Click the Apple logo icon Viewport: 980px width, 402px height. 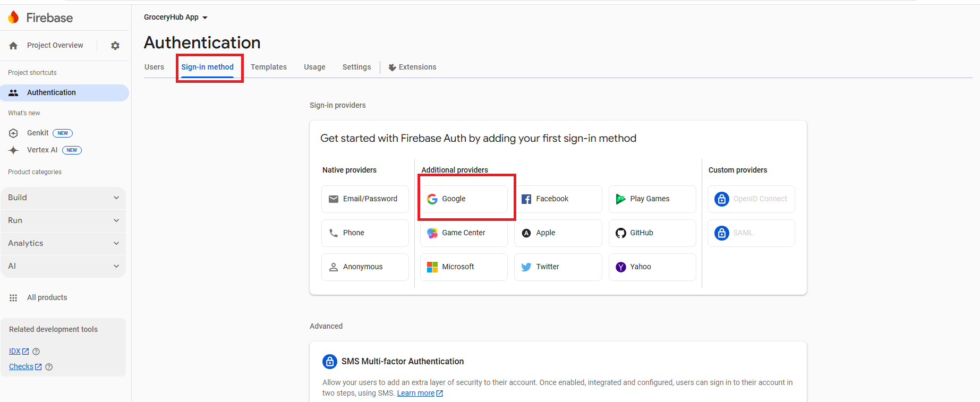526,233
